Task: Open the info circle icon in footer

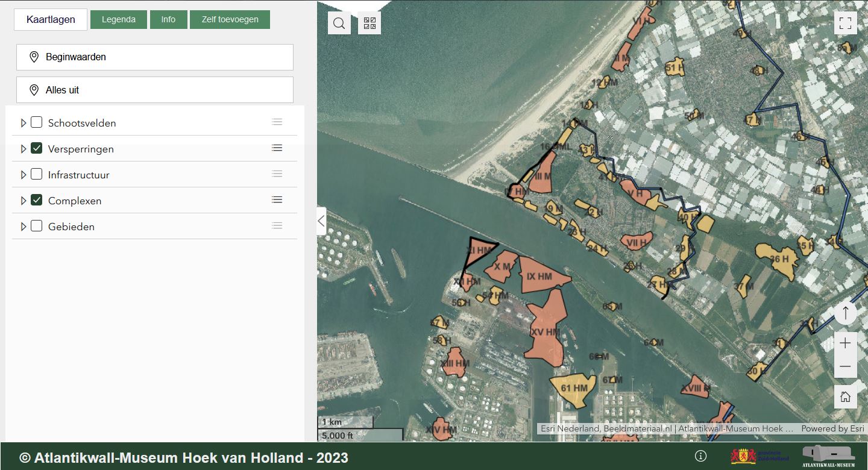Action: (x=700, y=456)
